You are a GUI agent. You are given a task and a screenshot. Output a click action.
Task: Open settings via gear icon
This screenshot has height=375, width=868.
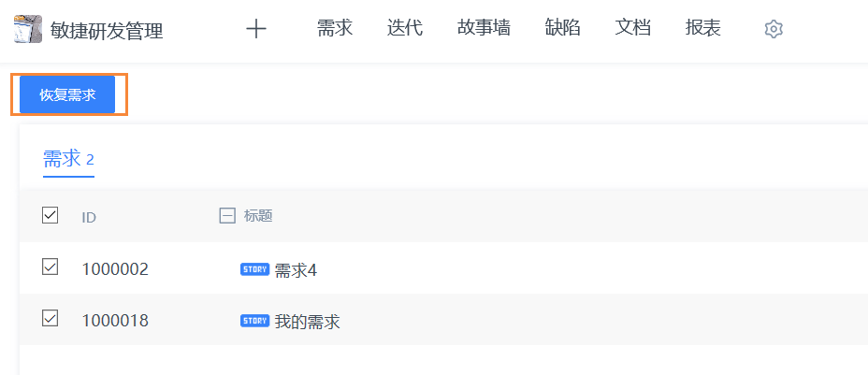tap(774, 29)
